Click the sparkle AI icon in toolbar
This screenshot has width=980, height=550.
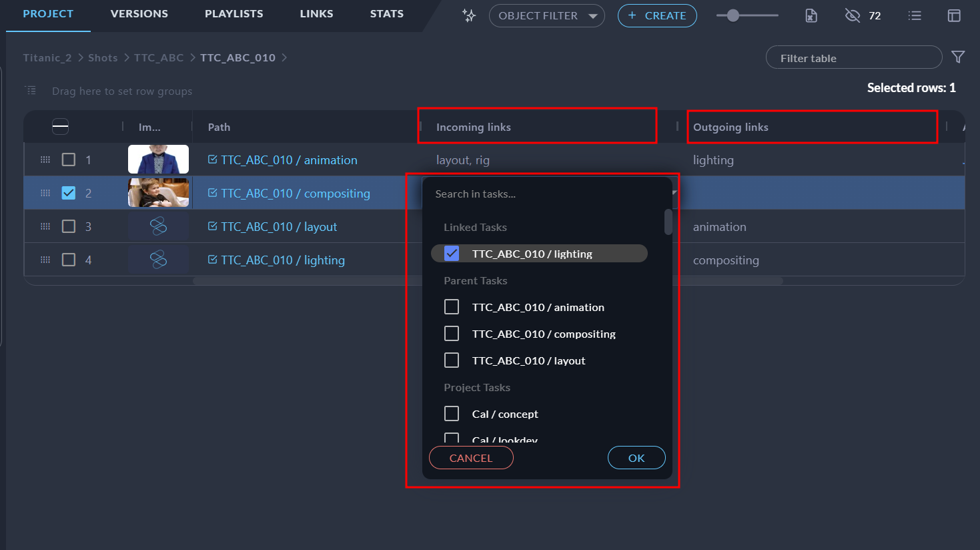[469, 16]
